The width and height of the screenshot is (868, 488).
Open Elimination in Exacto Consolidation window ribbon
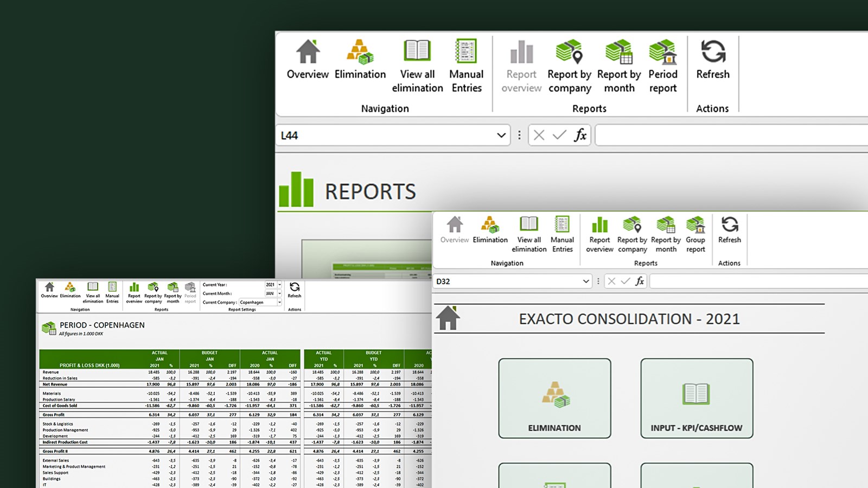(x=490, y=230)
